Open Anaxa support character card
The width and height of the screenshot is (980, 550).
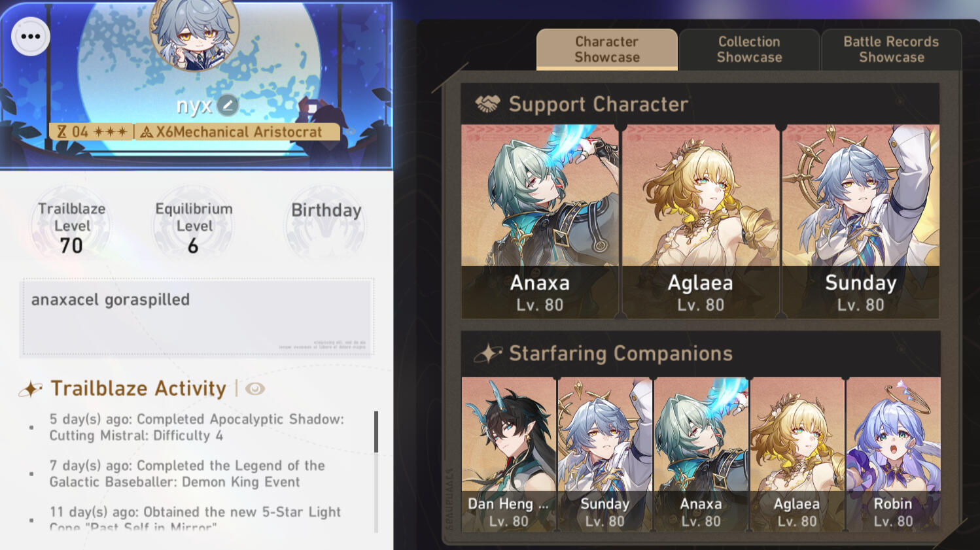[540, 222]
